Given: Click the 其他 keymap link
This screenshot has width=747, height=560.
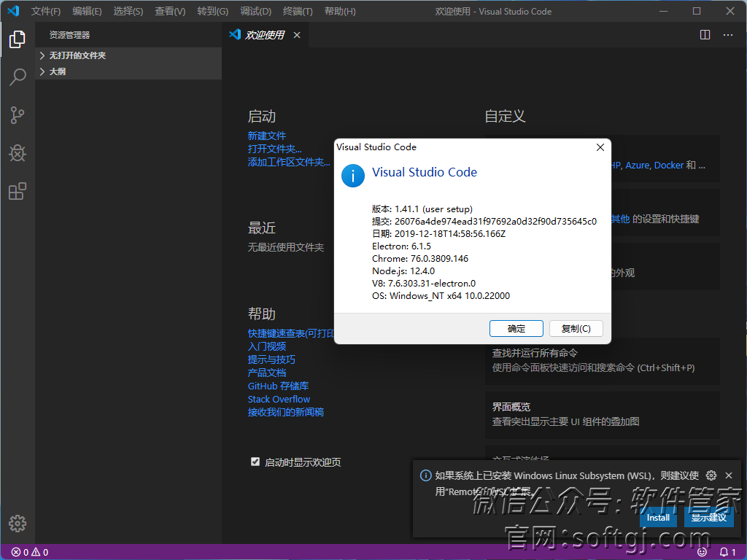Looking at the screenshot, I should point(620,219).
